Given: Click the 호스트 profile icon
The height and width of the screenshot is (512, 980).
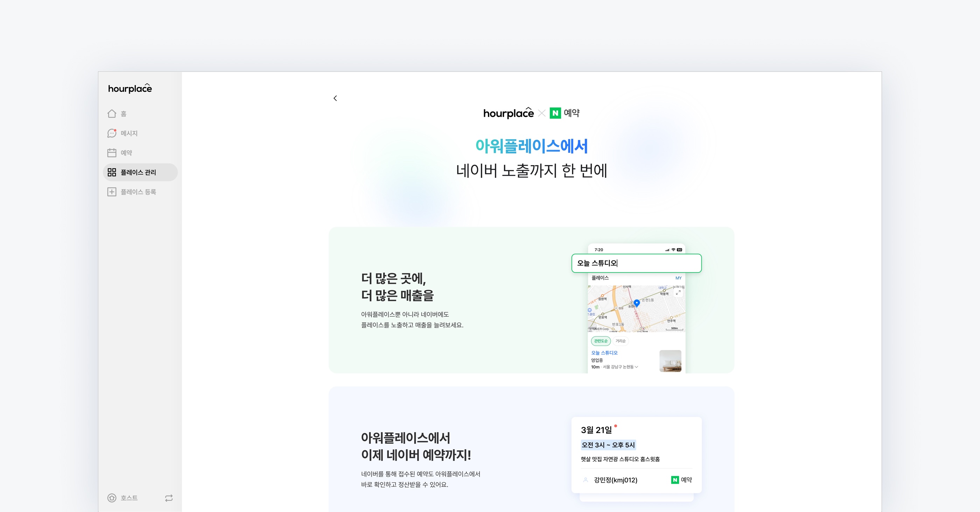Looking at the screenshot, I should pyautogui.click(x=112, y=498).
